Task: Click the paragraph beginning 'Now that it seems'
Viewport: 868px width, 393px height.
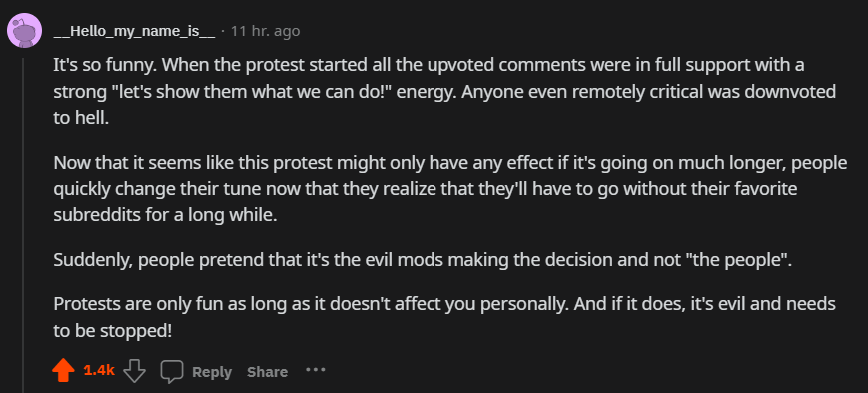Action: pyautogui.click(x=451, y=189)
